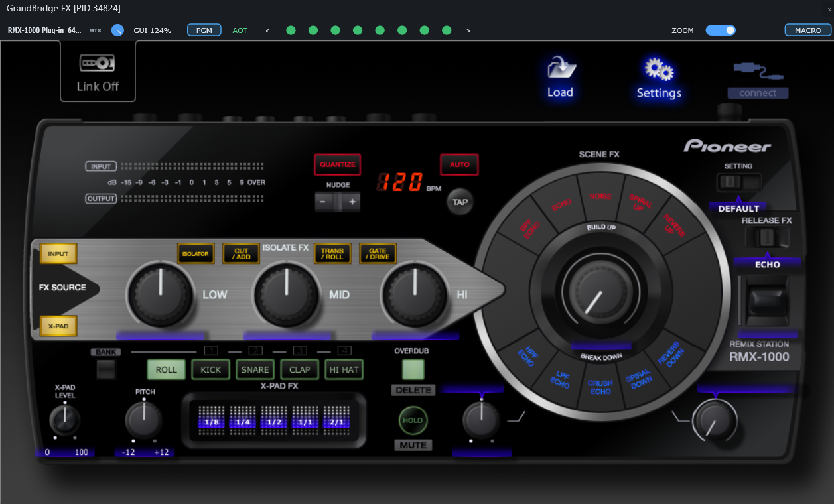Select X-PAD as FX source
834x504 pixels.
coord(58,326)
